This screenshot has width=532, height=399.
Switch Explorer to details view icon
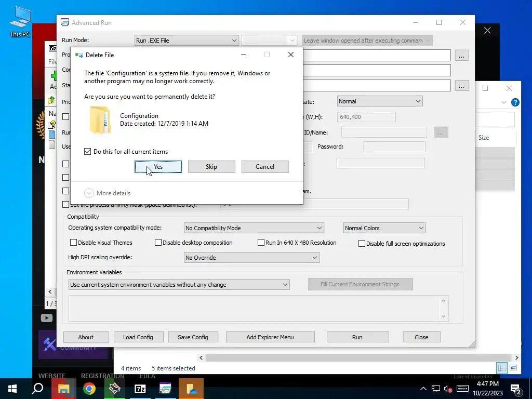click(502, 368)
